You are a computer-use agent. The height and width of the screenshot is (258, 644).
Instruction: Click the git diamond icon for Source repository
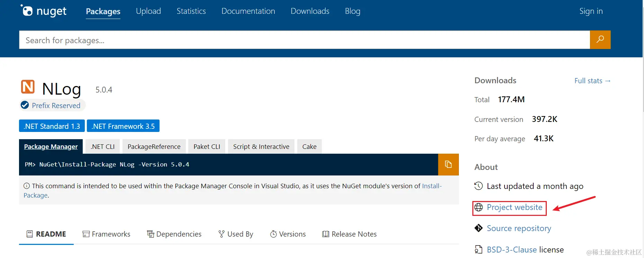pos(479,228)
